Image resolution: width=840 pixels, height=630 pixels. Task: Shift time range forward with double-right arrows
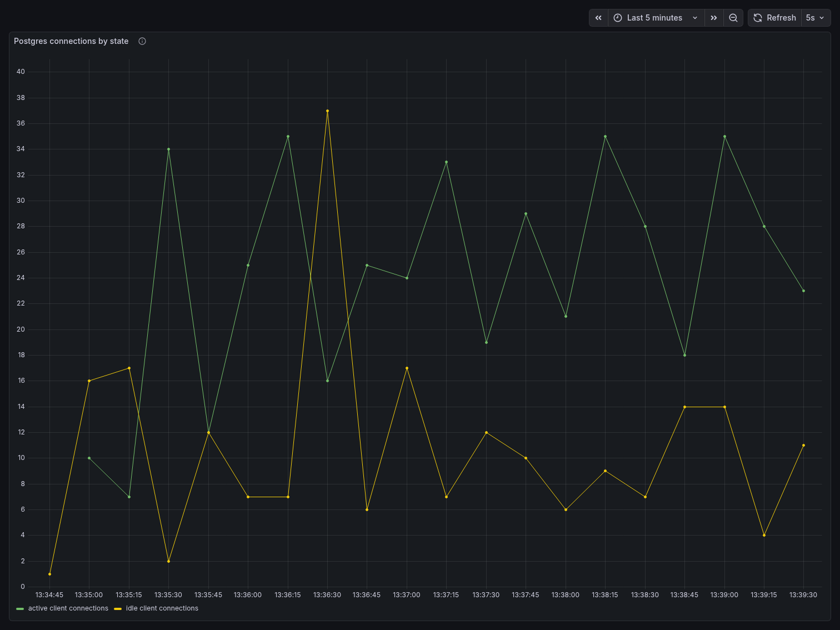click(x=714, y=18)
